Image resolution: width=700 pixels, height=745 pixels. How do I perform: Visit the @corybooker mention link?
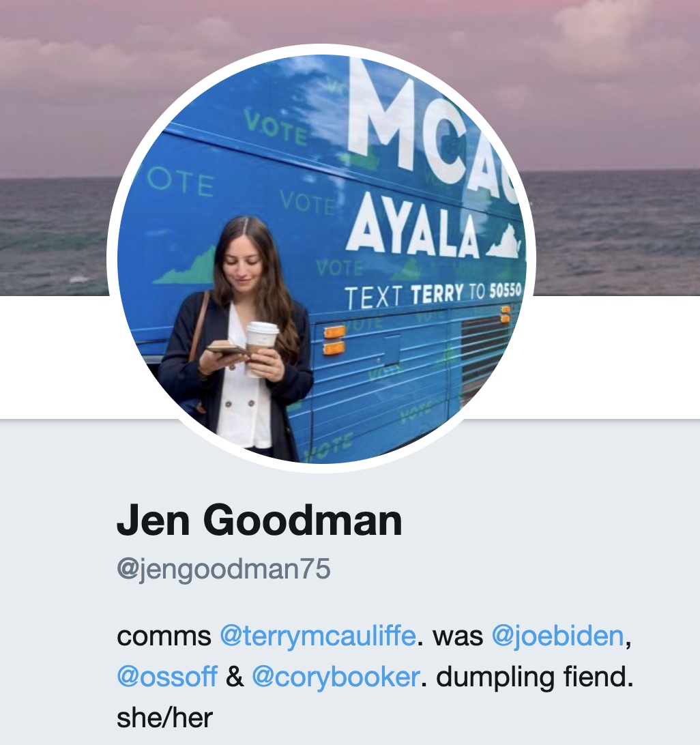pos(336,677)
